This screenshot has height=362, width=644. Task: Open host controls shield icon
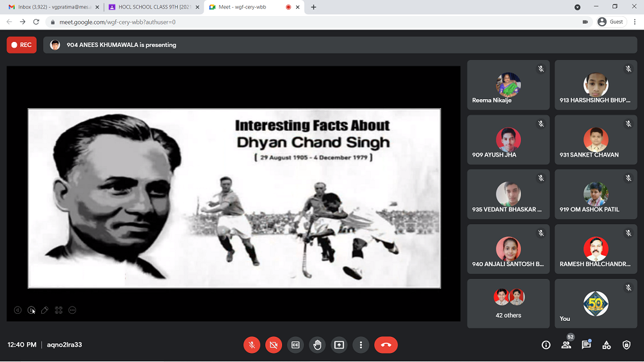click(627, 345)
